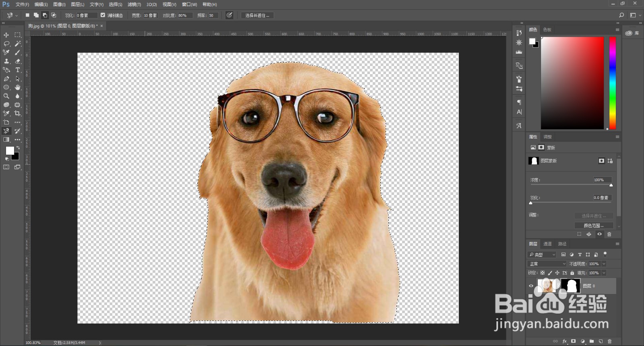Click 选择并遮住 button in options bar
This screenshot has width=644, height=346.
coord(257,15)
